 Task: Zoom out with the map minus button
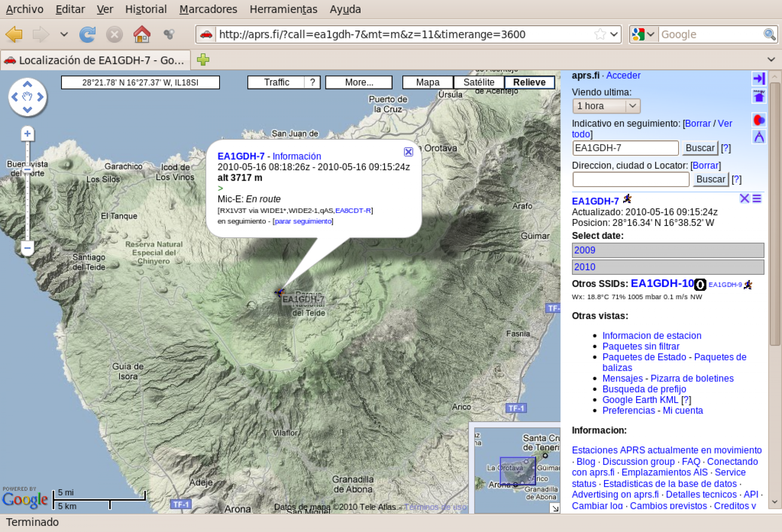click(x=27, y=247)
